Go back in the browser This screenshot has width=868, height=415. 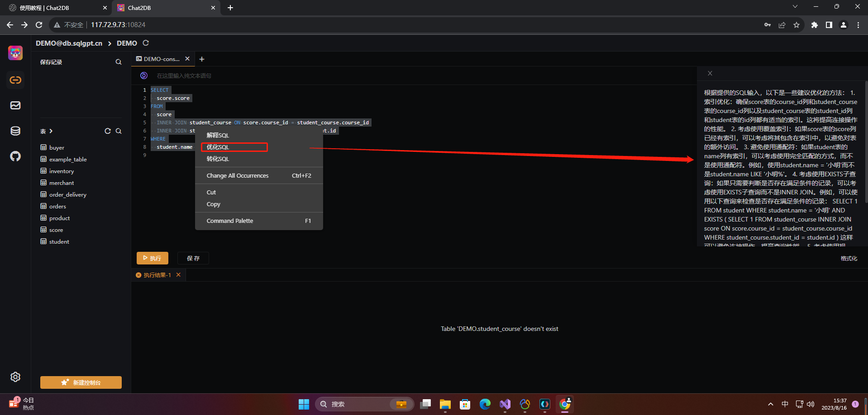click(x=10, y=25)
